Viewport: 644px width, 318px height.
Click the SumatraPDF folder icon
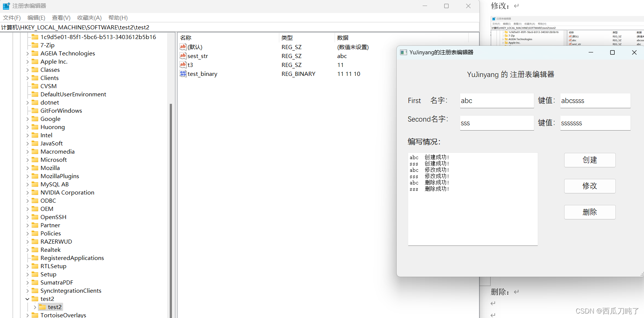pyautogui.click(x=35, y=282)
